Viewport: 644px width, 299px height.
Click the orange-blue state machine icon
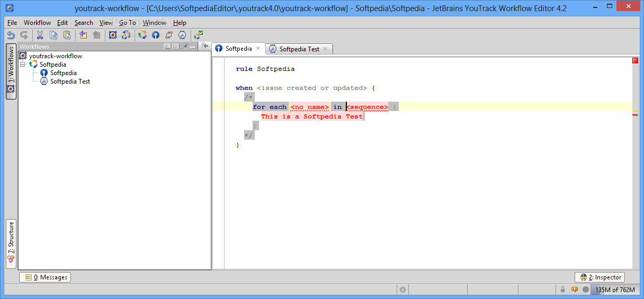[x=169, y=35]
